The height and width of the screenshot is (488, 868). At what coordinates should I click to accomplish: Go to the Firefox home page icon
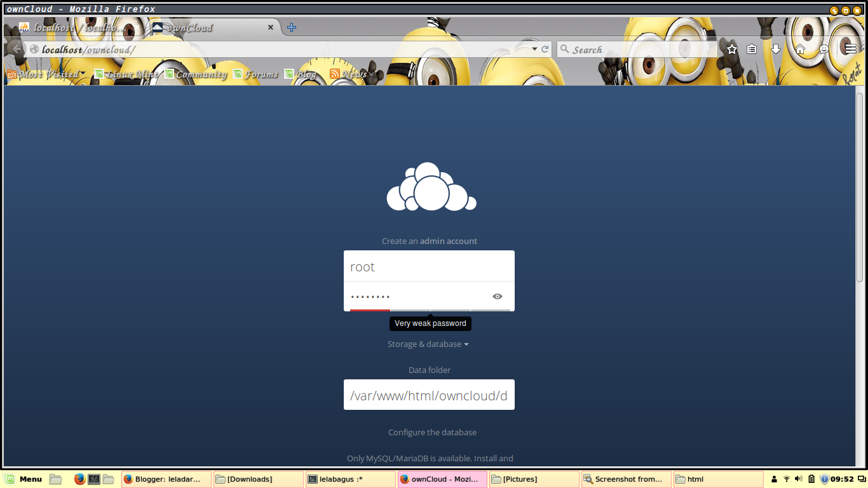pyautogui.click(x=800, y=49)
